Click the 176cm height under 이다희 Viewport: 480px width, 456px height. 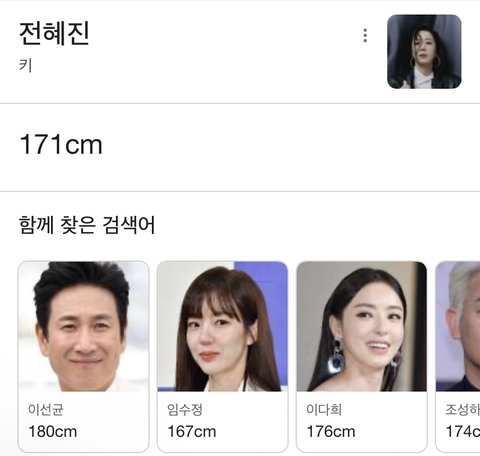(x=331, y=431)
